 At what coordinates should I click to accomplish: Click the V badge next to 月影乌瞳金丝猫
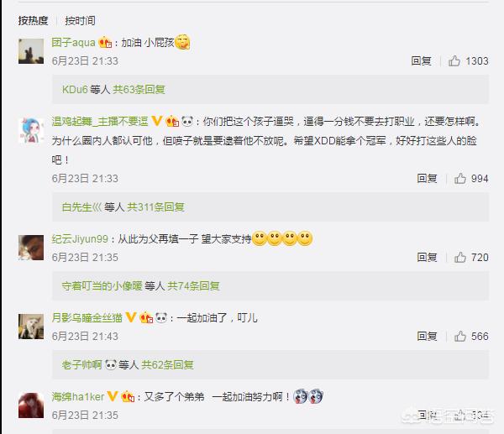[130, 317]
